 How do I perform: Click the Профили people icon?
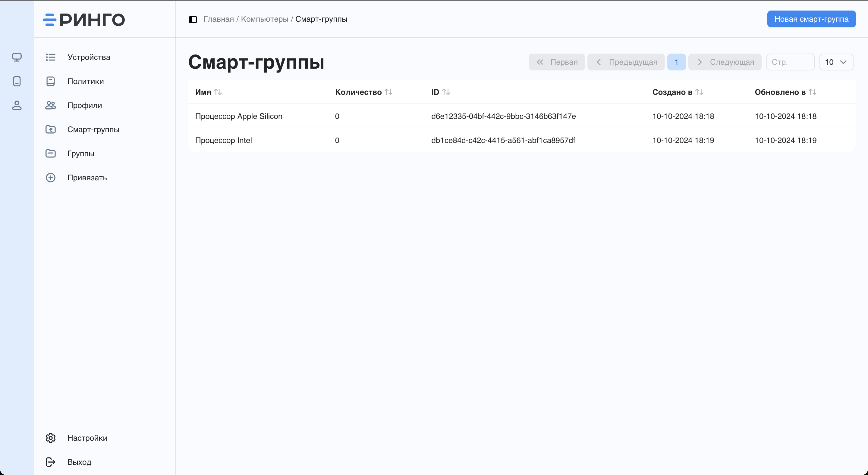pyautogui.click(x=50, y=105)
